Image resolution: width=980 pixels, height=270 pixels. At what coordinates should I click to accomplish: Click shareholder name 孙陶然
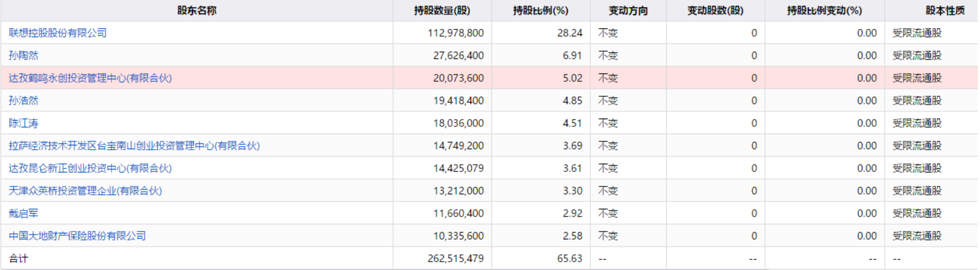tap(23, 55)
